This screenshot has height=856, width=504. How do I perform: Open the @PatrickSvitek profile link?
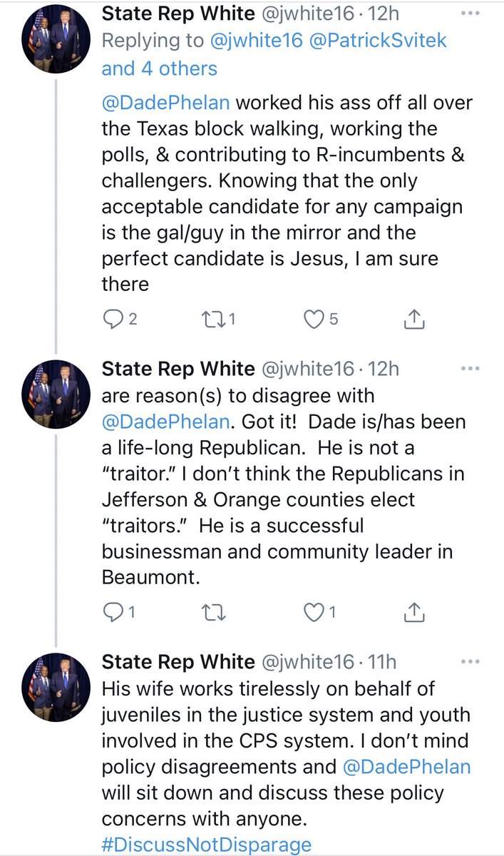pos(379,41)
